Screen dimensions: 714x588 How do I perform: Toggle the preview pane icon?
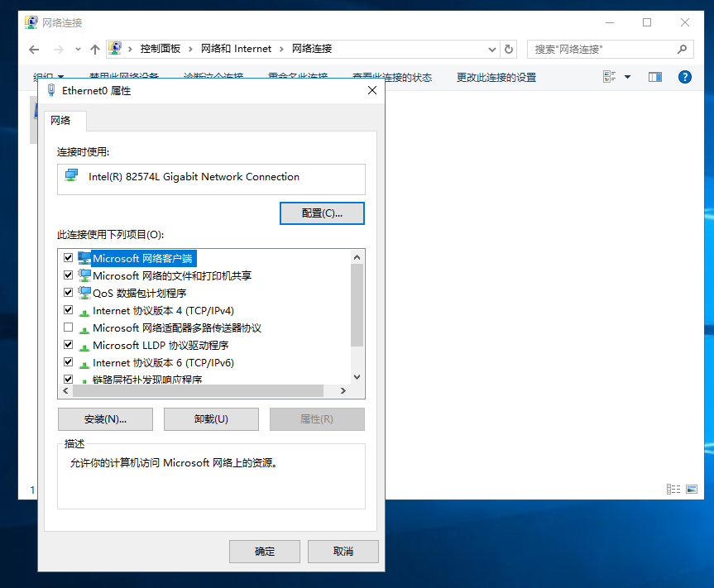[655, 77]
